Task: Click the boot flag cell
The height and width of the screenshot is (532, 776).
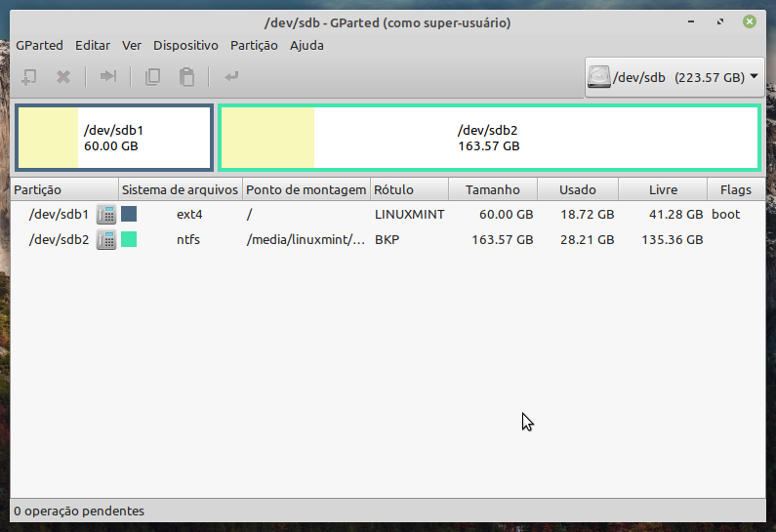Action: [726, 215]
